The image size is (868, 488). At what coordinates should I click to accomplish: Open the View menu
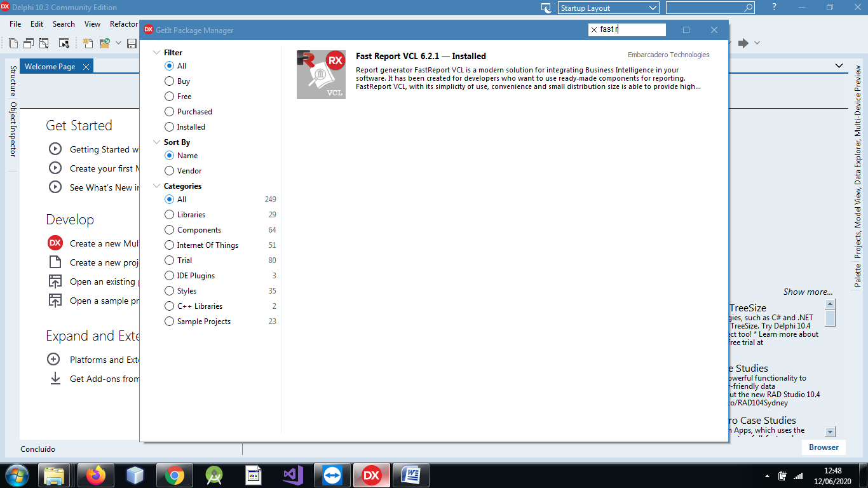tap(92, 24)
